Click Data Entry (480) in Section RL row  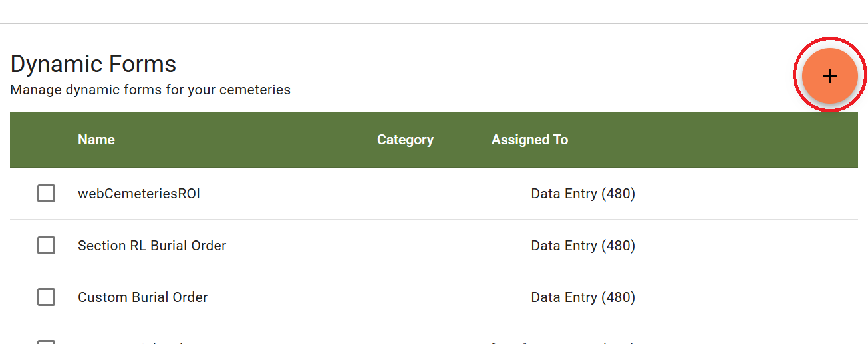(583, 246)
